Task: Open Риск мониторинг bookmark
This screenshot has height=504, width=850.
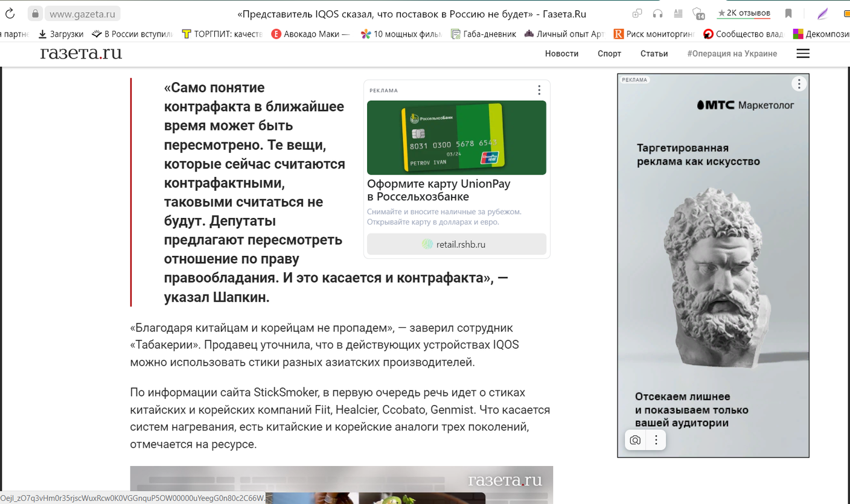Action: (654, 34)
